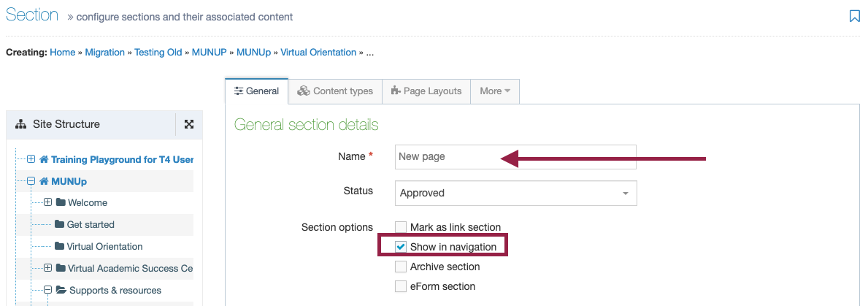This screenshot has width=868, height=306.
Task: Switch to the Page Layouts tab
Action: point(426,91)
